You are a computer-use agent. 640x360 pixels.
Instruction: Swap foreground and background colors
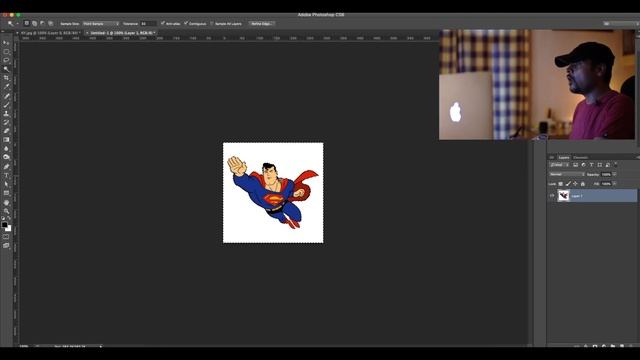(9, 218)
